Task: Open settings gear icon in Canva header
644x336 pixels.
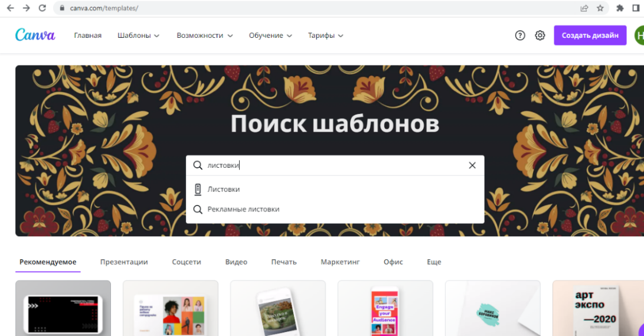Action: click(x=540, y=35)
